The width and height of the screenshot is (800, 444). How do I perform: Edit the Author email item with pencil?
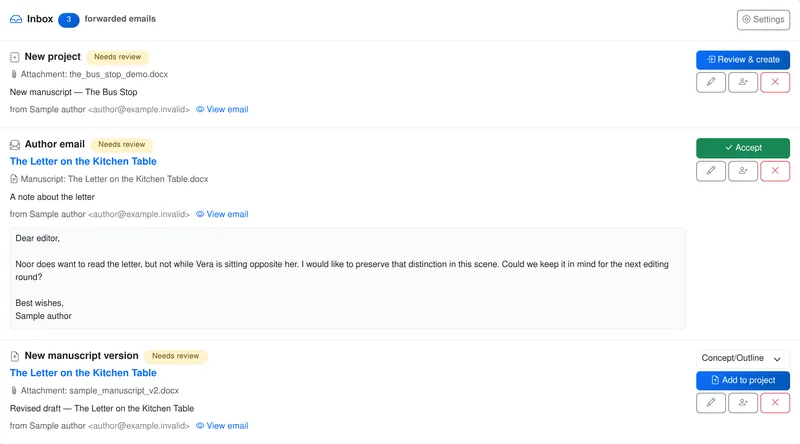pyautogui.click(x=711, y=171)
